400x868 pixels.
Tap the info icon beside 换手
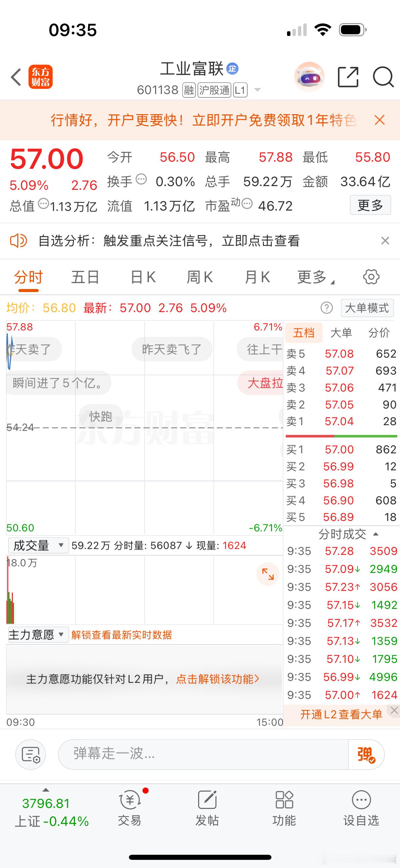click(141, 179)
